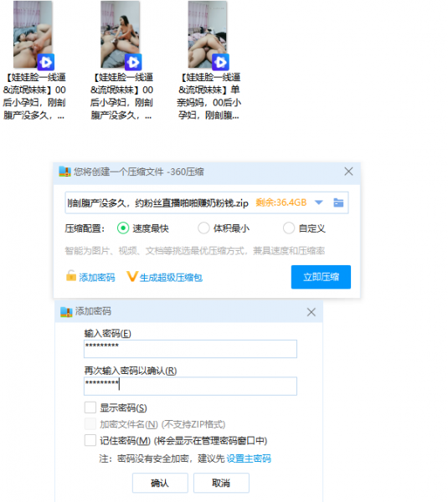
Task: Expand the save path dropdown arrow
Action: point(318,202)
